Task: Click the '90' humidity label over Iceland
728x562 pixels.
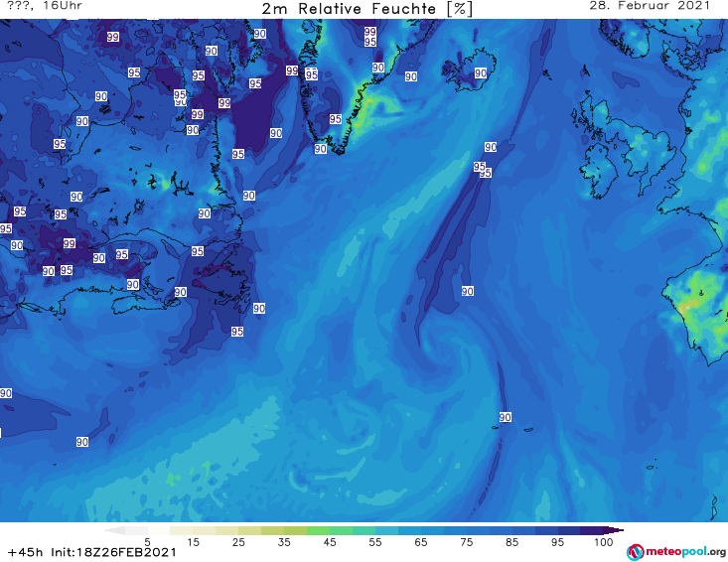Action: (481, 72)
